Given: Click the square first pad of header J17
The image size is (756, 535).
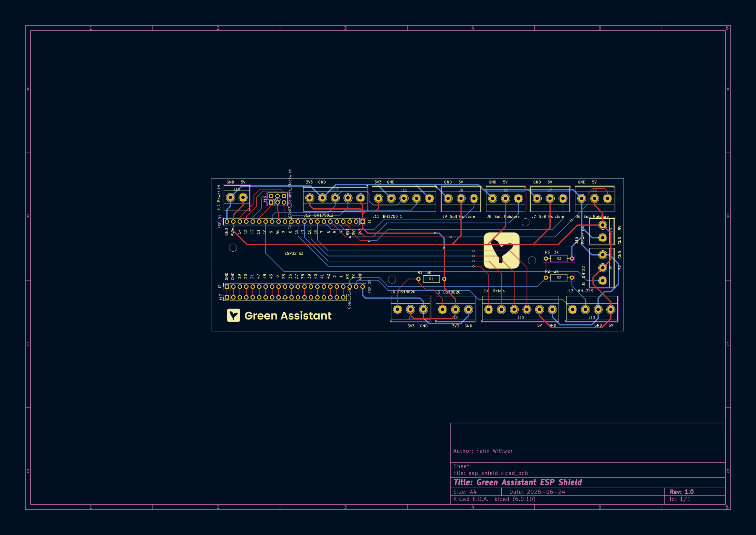Looking at the screenshot, I should (227, 298).
